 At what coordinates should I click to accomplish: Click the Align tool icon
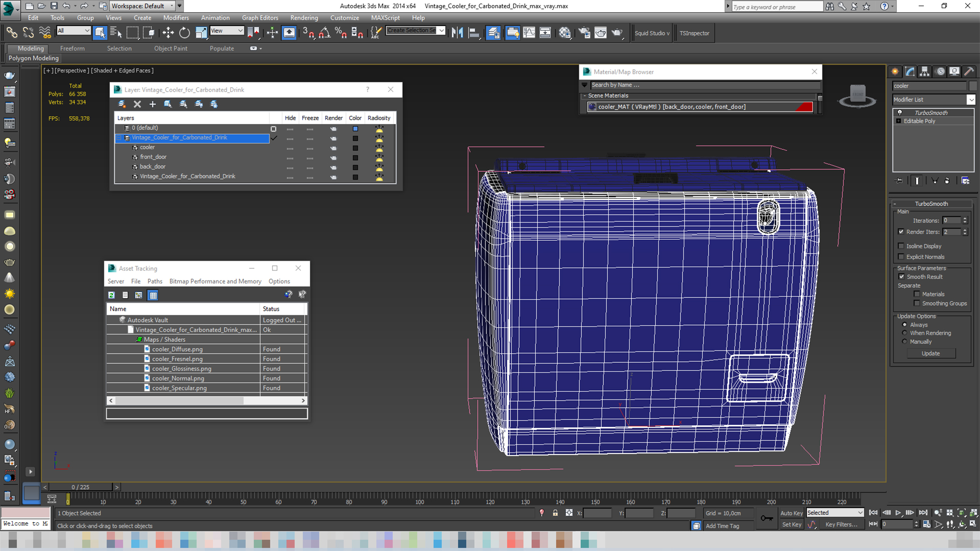coord(474,33)
